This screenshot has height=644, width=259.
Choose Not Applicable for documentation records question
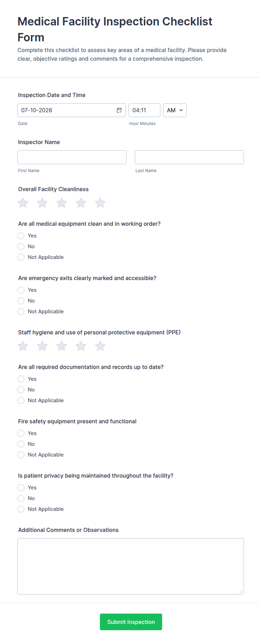pyautogui.click(x=21, y=400)
